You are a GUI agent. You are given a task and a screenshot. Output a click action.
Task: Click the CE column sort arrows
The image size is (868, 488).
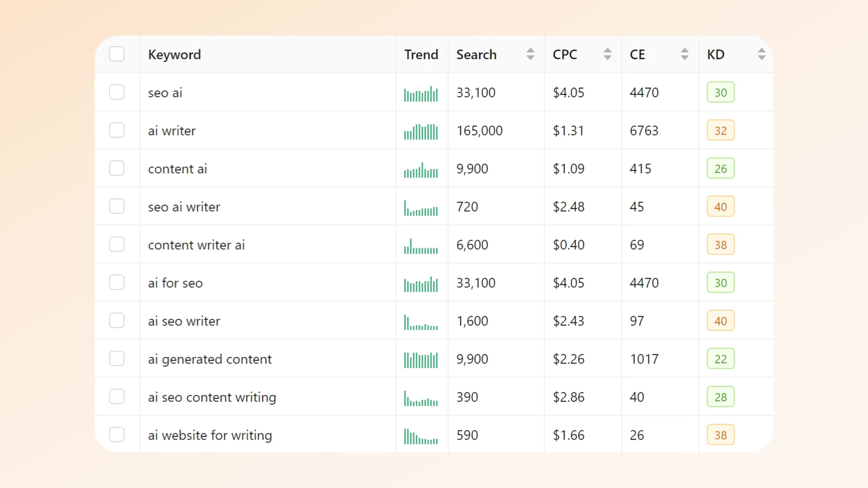[x=684, y=54]
